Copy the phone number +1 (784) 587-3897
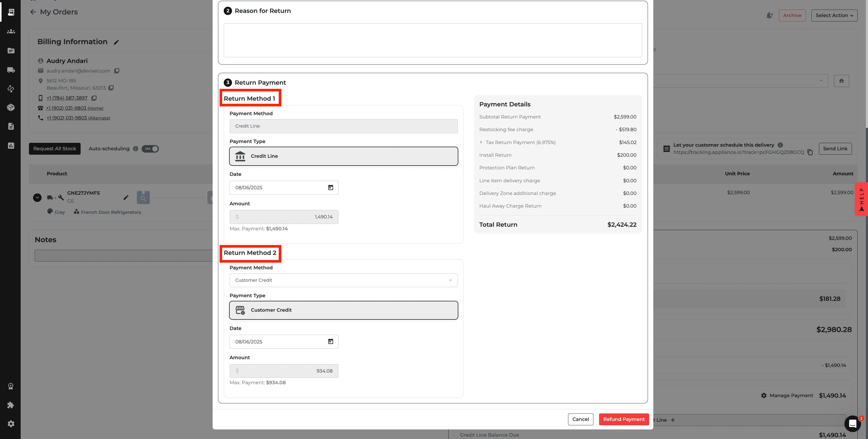868x439 pixels. point(94,98)
